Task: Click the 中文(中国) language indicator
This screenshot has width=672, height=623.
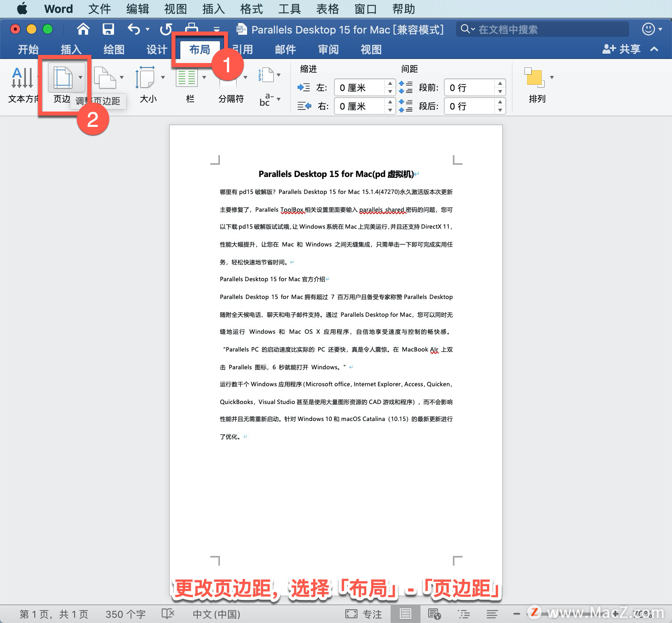Action: click(216, 615)
